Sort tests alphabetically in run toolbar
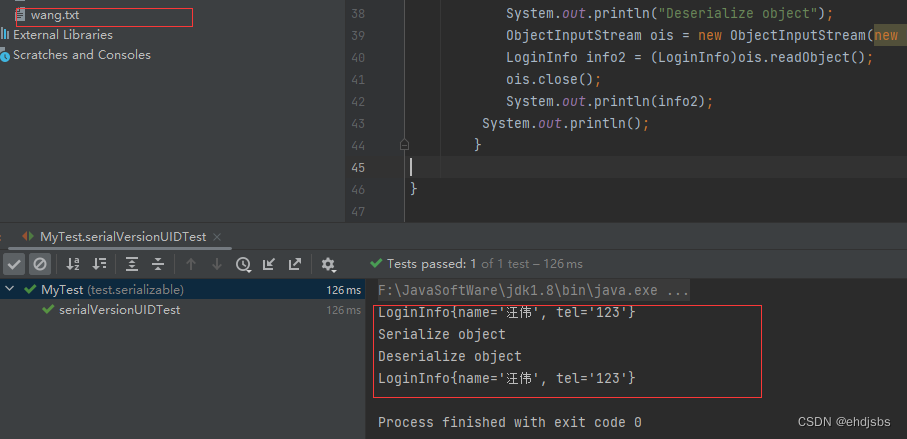This screenshot has height=439, width=907. [73, 264]
